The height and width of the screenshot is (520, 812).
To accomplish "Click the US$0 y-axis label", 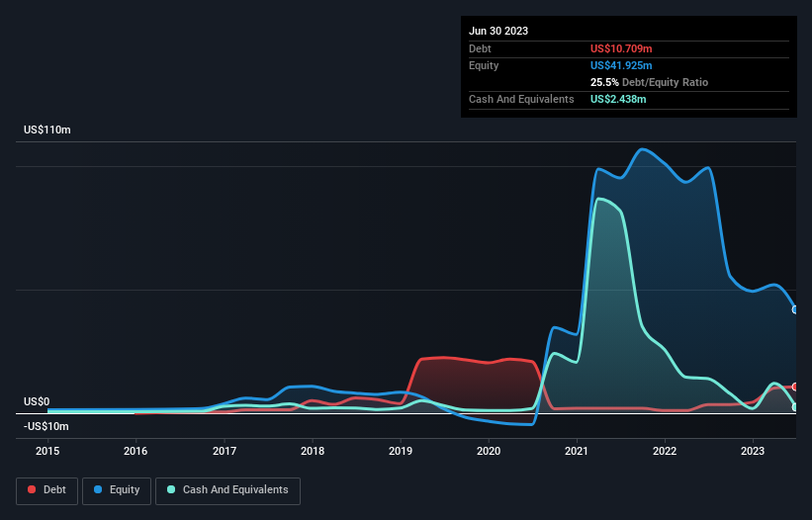I will (x=37, y=402).
